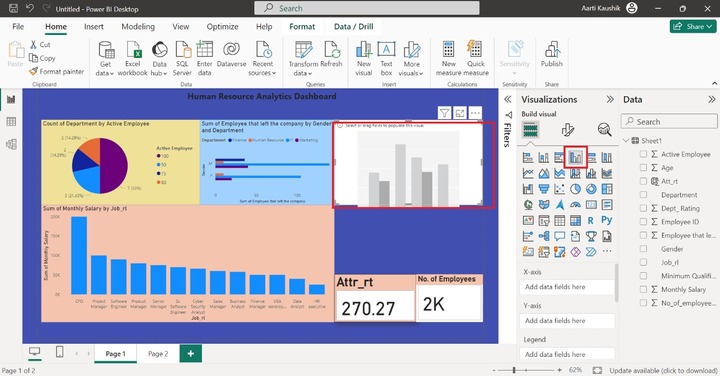This screenshot has width=720, height=376.
Task: Select the Line chart visual
Action: pos(528,174)
